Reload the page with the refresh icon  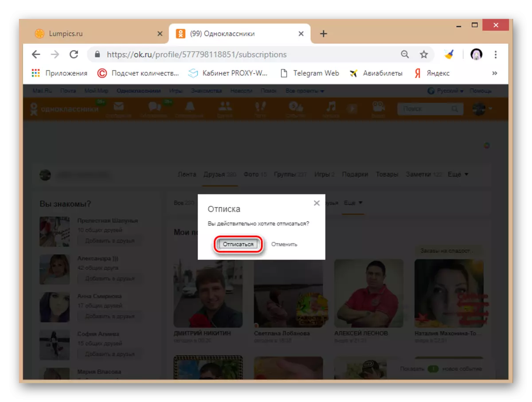click(x=74, y=55)
